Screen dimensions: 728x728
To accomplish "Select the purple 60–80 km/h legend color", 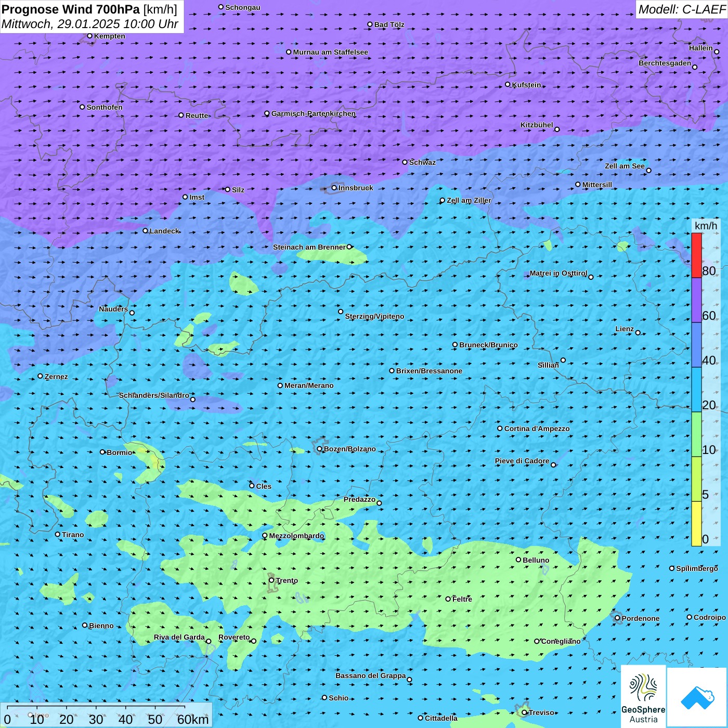I will (x=696, y=300).
